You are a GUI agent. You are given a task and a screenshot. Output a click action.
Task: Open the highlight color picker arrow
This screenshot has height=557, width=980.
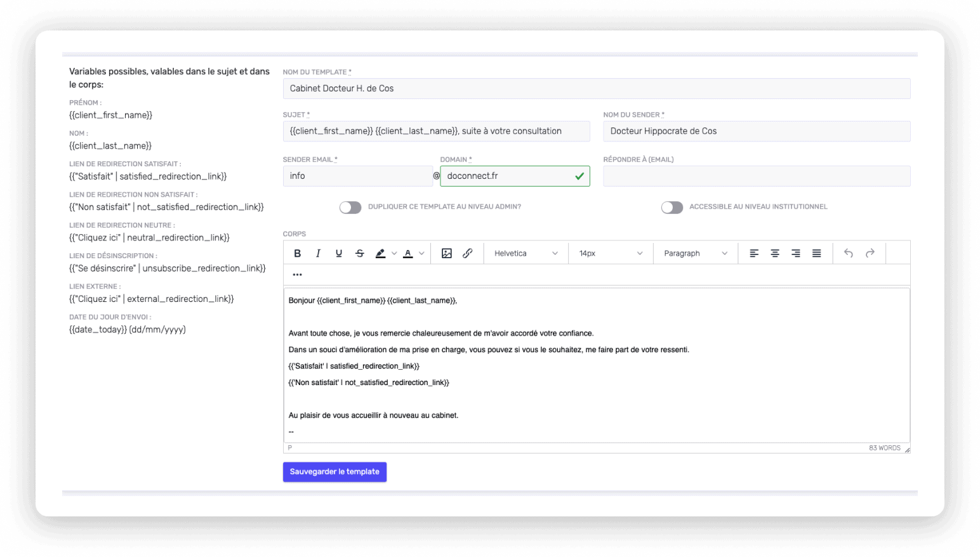(x=394, y=252)
